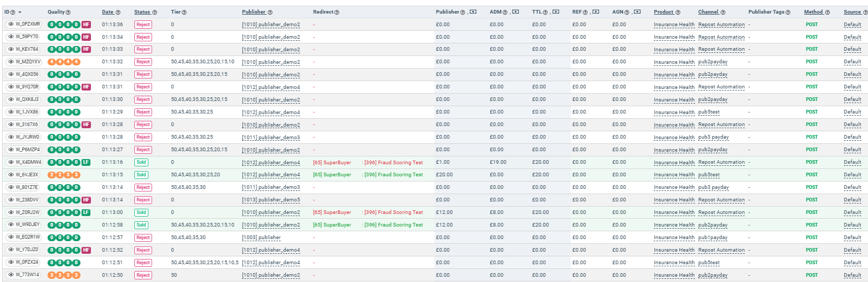The image size is (868, 282).
Task: Open the help icon next to ID header
Action: [13, 12]
